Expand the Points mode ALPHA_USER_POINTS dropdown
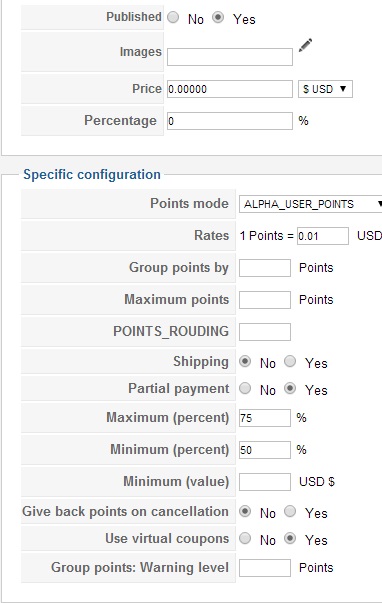 (310, 204)
